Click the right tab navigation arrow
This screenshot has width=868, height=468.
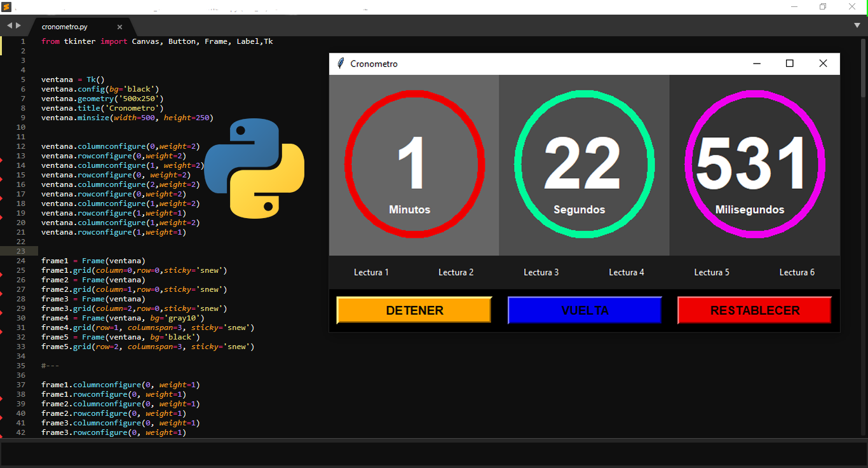[x=18, y=25]
